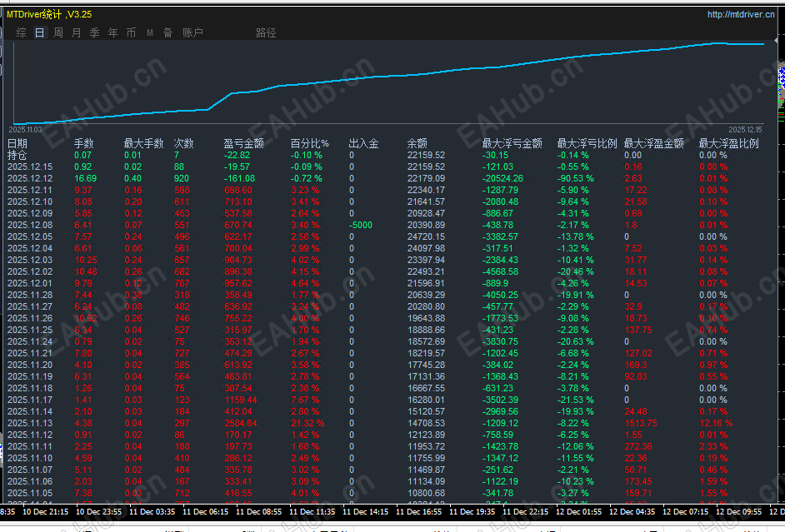
Task: Open the http://mtdriver.cn link
Action: click(x=741, y=14)
